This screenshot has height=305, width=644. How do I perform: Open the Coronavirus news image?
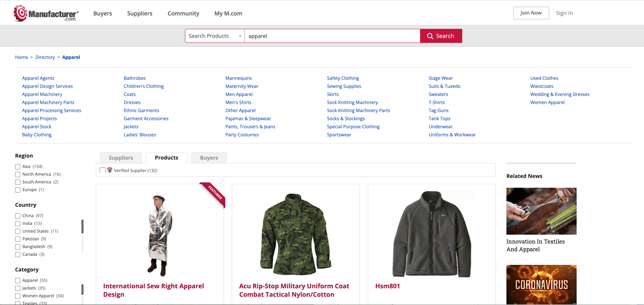541,284
